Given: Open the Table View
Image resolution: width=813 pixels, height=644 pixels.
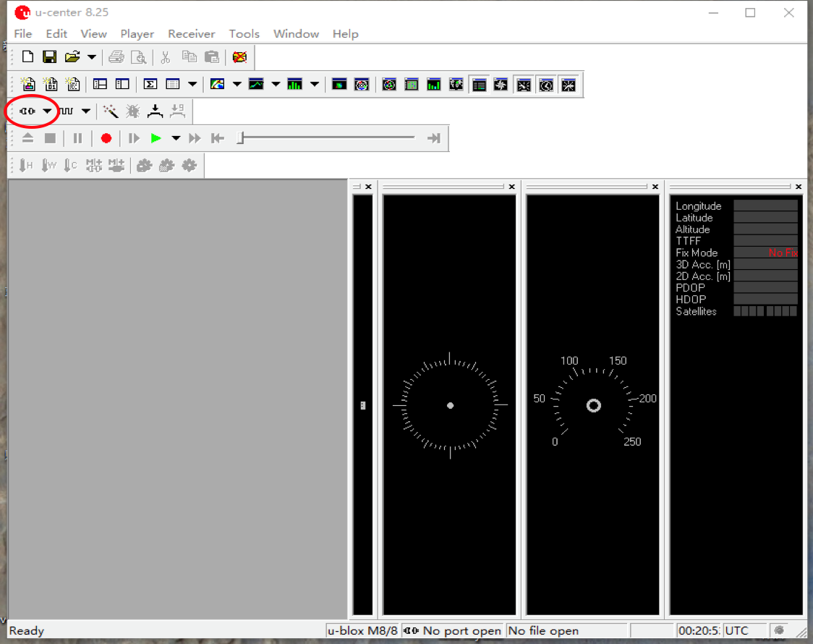Looking at the screenshot, I should pos(172,84).
